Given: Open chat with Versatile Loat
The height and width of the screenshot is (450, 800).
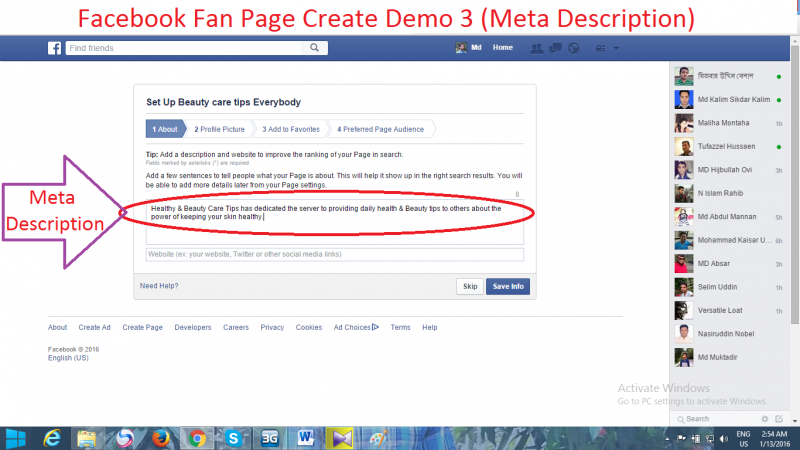Looking at the screenshot, I should pyautogui.click(x=729, y=310).
